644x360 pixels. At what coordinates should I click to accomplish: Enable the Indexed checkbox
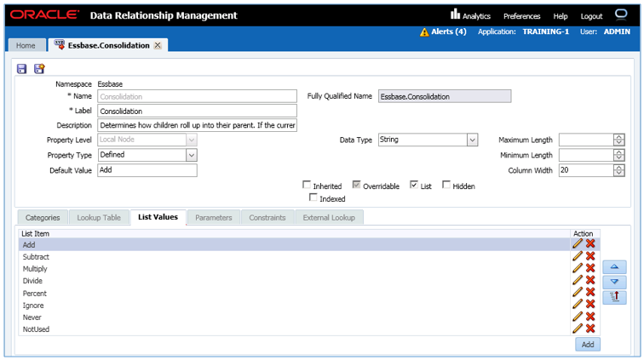(x=313, y=197)
